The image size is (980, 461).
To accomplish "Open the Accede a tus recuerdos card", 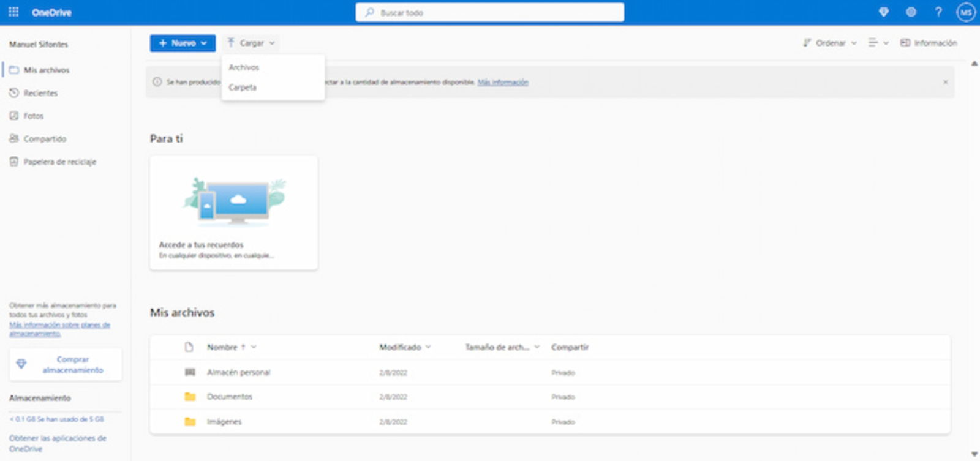I will pyautogui.click(x=233, y=212).
